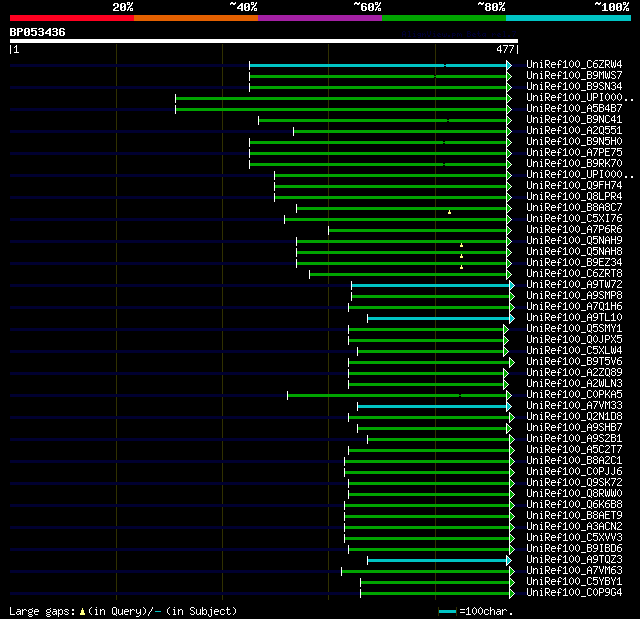
Task: Click the UniRef100_A7VM63 label
Action: pyautogui.click(x=574, y=571)
